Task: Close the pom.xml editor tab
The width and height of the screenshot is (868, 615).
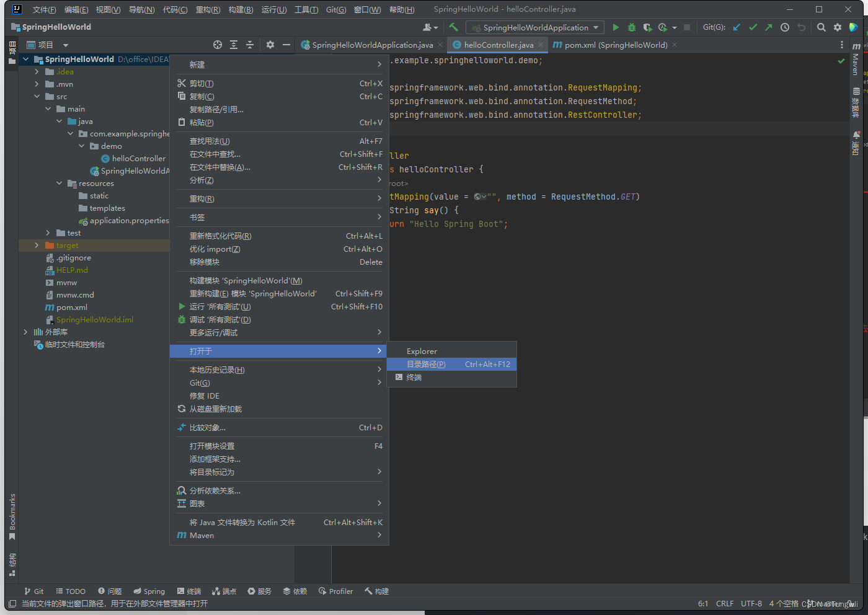Action: (675, 45)
